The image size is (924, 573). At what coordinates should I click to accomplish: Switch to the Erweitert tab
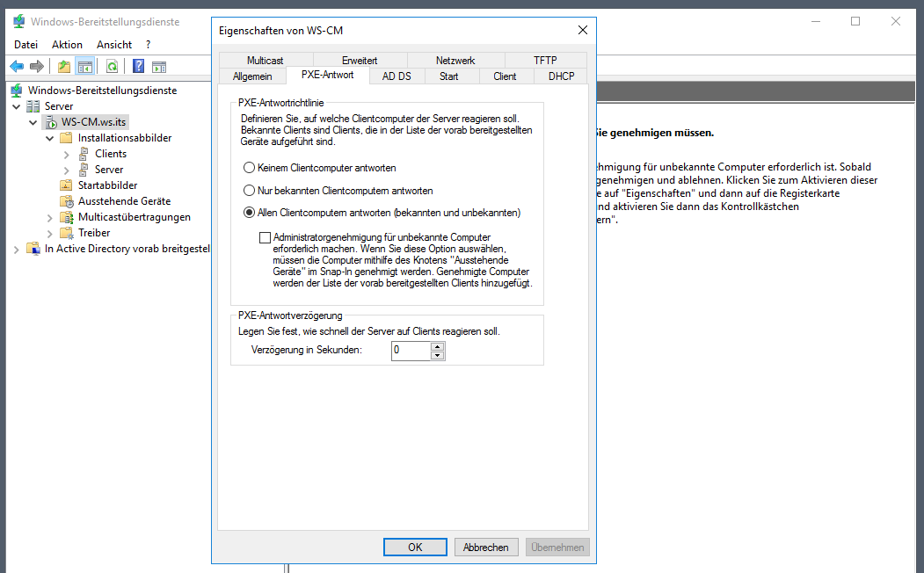(x=360, y=60)
